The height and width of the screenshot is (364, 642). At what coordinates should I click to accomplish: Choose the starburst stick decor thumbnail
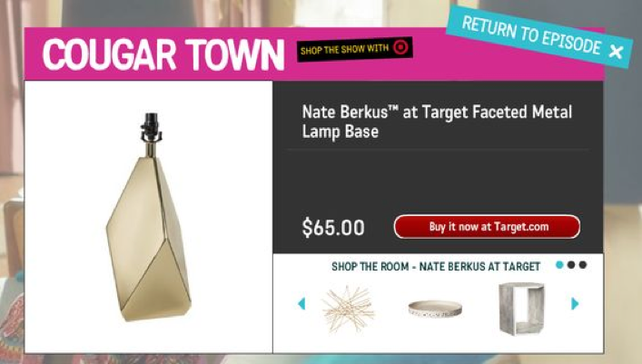click(349, 310)
